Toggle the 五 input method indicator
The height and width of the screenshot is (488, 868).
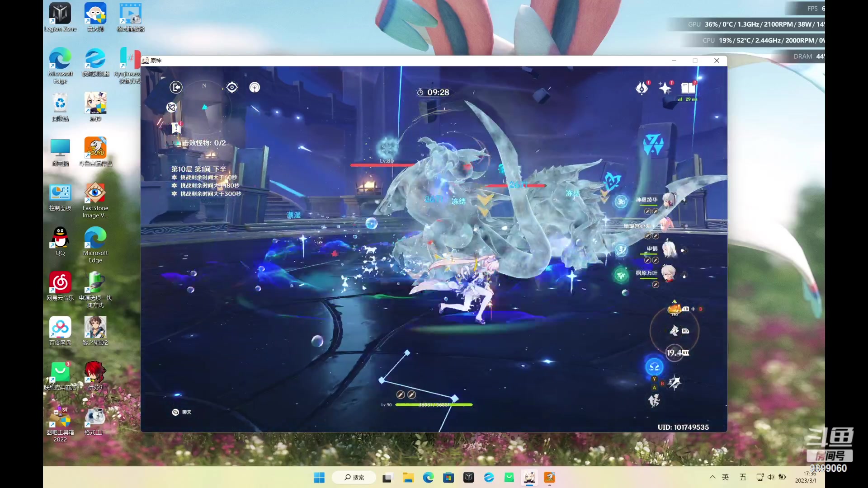pyautogui.click(x=743, y=477)
